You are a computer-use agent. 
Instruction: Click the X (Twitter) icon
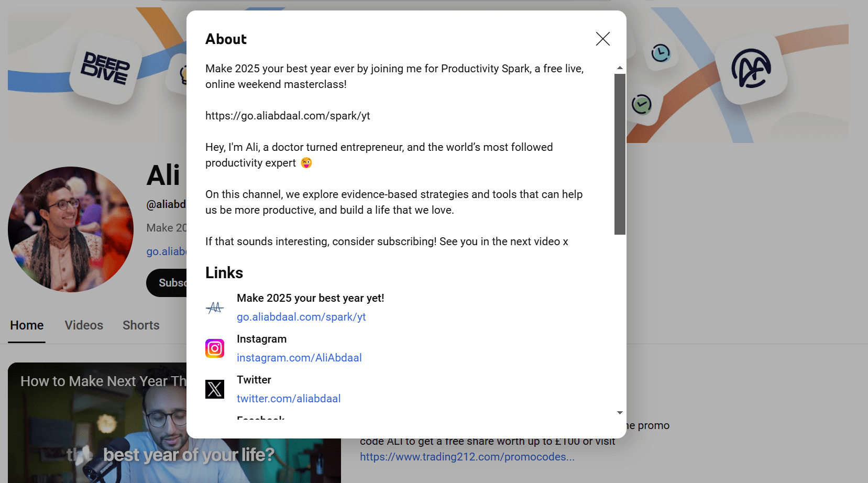coord(214,389)
